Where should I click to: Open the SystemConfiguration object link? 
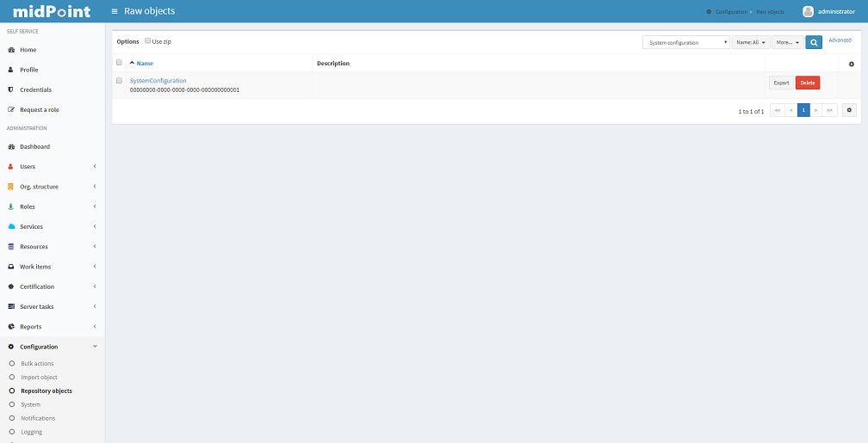[x=158, y=81]
